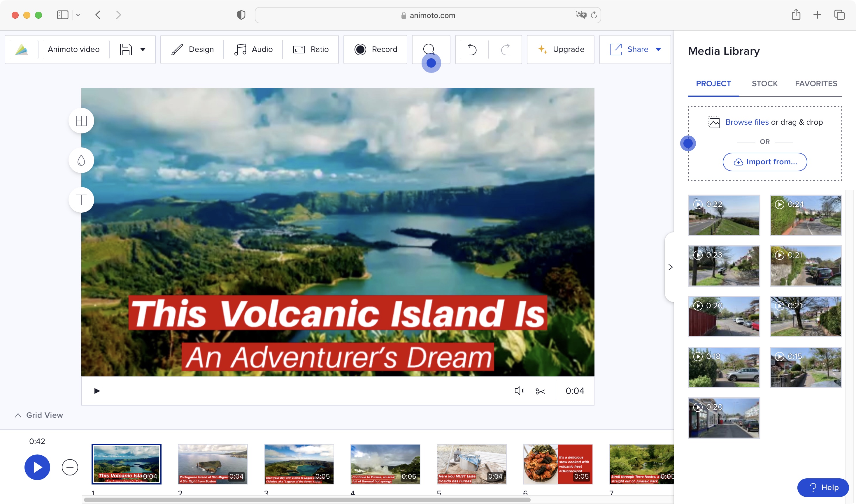Click the Import from... button
Viewport: 856px width, 504px height.
pyautogui.click(x=764, y=162)
